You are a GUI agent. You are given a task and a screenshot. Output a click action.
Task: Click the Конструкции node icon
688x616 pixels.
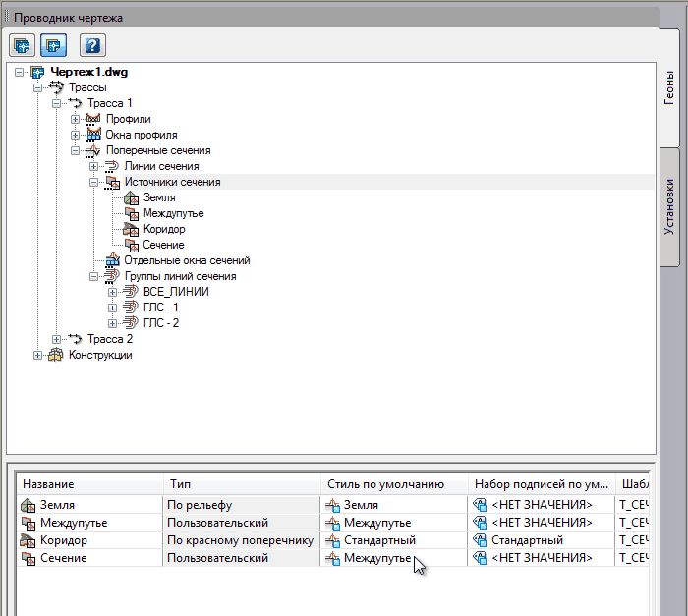pyautogui.click(x=57, y=355)
